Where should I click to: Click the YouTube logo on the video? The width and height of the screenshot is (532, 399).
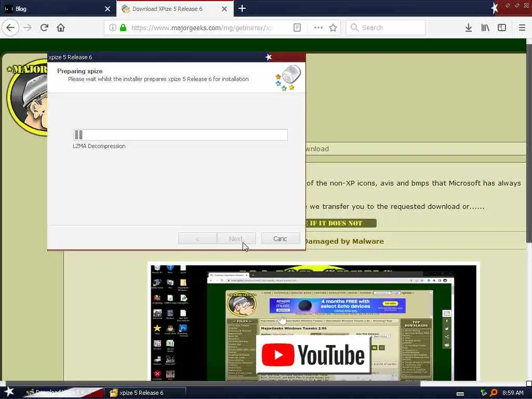[313, 355]
